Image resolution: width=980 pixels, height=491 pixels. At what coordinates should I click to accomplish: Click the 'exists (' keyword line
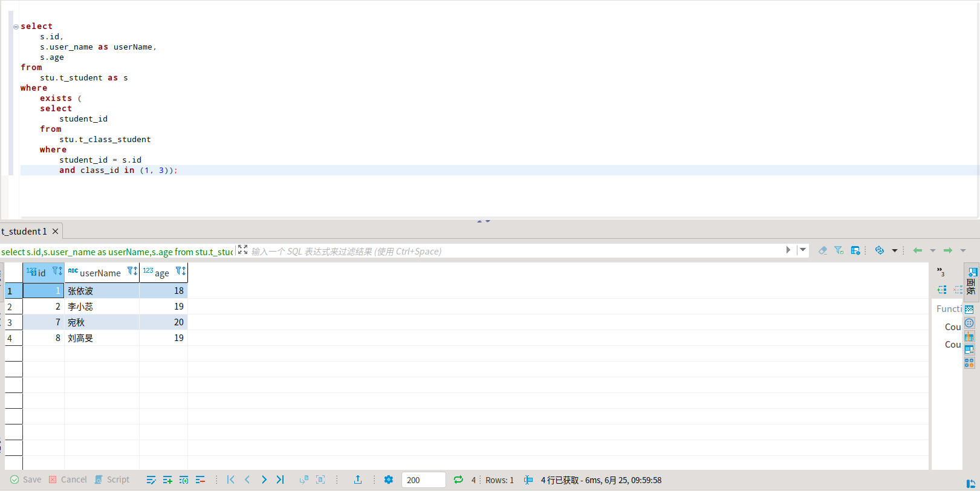60,99
